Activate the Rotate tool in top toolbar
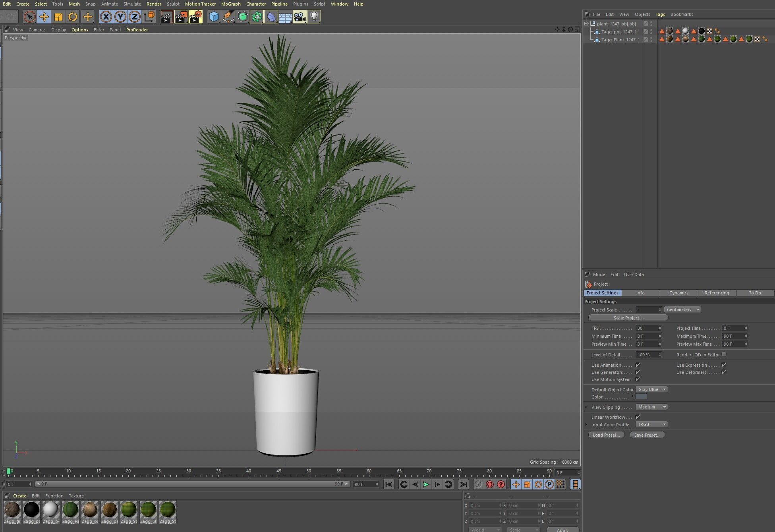The width and height of the screenshot is (775, 532). click(73, 17)
